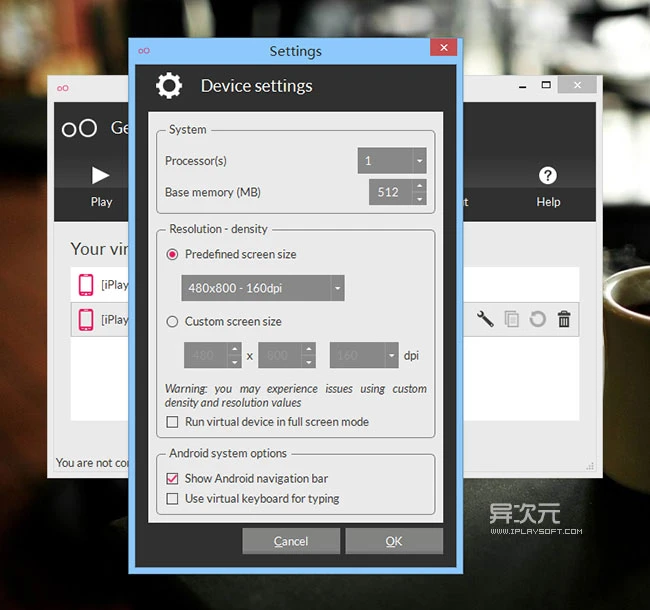Click the gear icon beside Device settings
Viewport: 650px width, 610px height.
tap(169, 86)
